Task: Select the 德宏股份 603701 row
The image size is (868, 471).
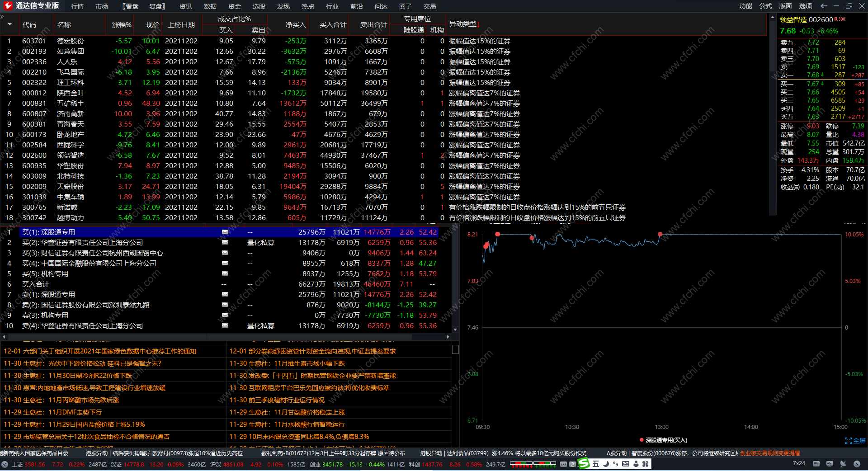Action: pos(383,41)
